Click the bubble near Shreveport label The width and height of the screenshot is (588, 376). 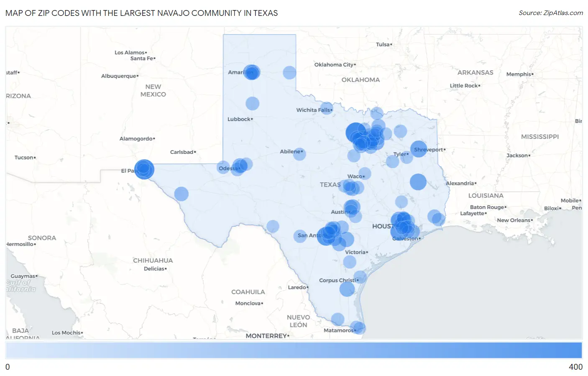point(419,149)
